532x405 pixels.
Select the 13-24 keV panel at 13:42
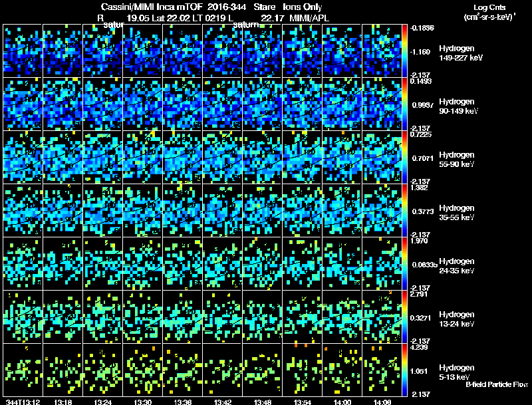tap(222, 317)
